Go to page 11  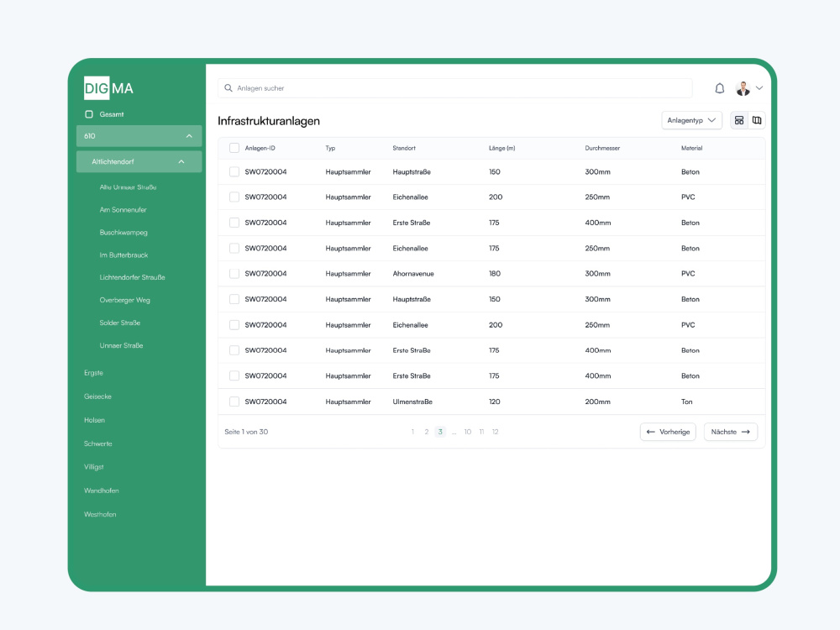coord(481,432)
